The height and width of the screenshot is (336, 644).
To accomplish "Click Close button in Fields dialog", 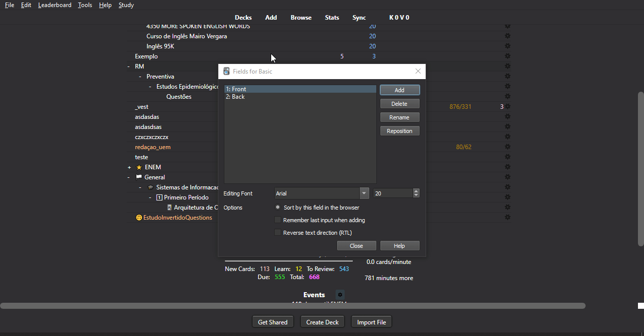I will 356,246.
